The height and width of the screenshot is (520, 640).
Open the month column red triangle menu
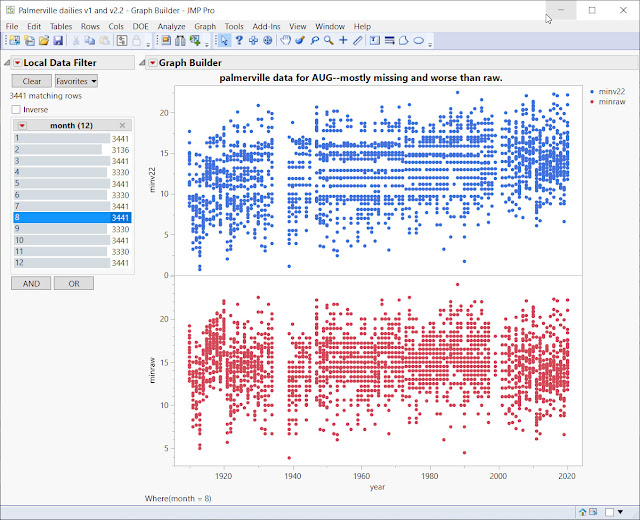pos(22,126)
